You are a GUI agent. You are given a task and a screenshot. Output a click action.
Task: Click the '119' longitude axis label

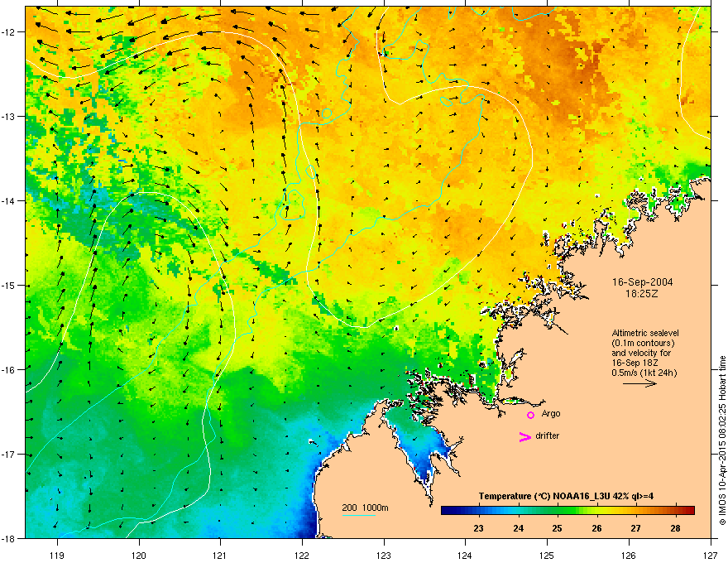click(x=57, y=555)
